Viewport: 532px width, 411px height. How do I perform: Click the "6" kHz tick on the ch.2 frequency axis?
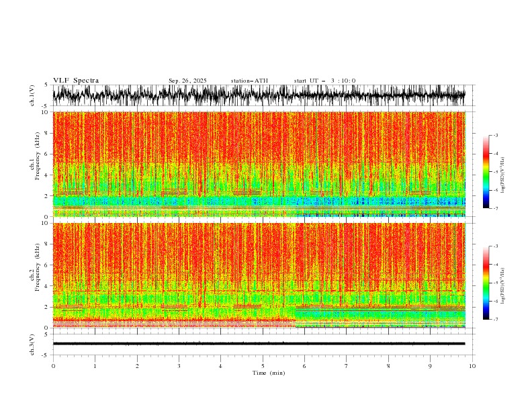pos(48,265)
